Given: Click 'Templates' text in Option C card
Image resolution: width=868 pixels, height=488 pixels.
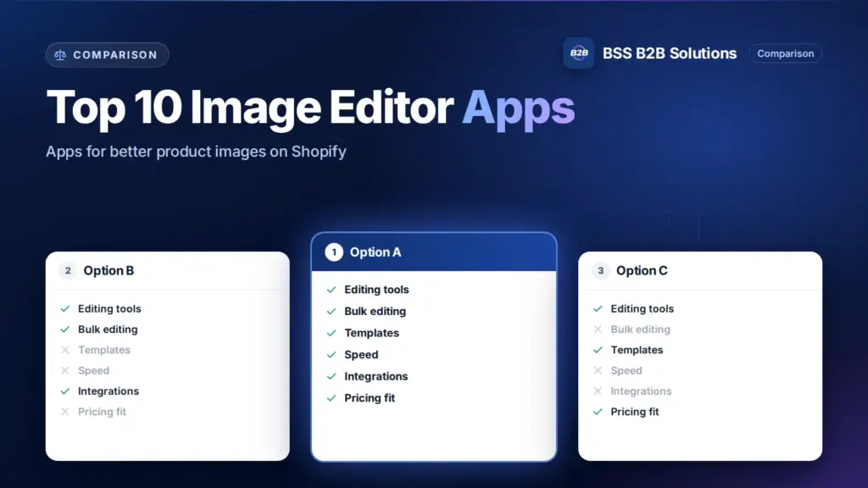Looking at the screenshot, I should [637, 350].
